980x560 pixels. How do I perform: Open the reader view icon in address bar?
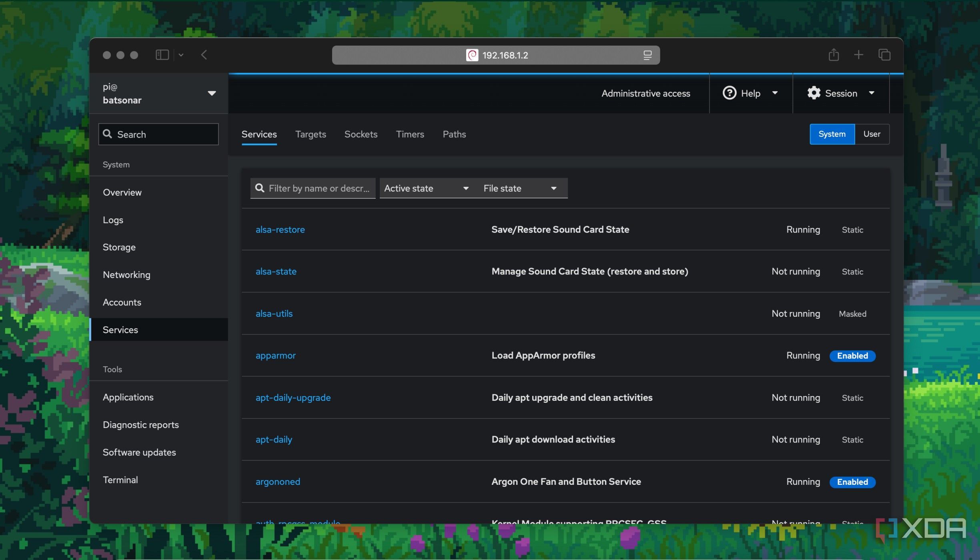point(647,55)
